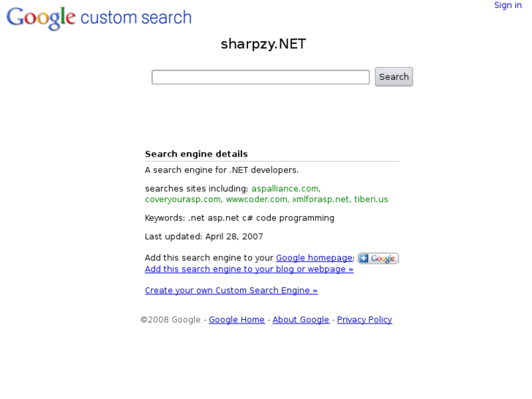Add this search engine to your blog link
This screenshot has height=399, width=532.
click(x=249, y=269)
